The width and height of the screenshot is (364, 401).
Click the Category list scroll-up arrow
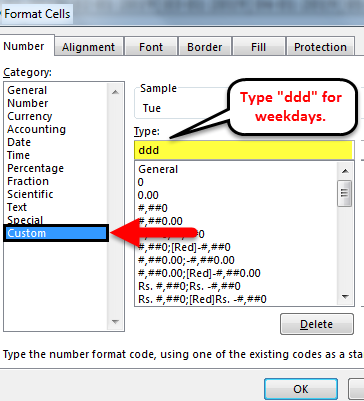coord(115,92)
